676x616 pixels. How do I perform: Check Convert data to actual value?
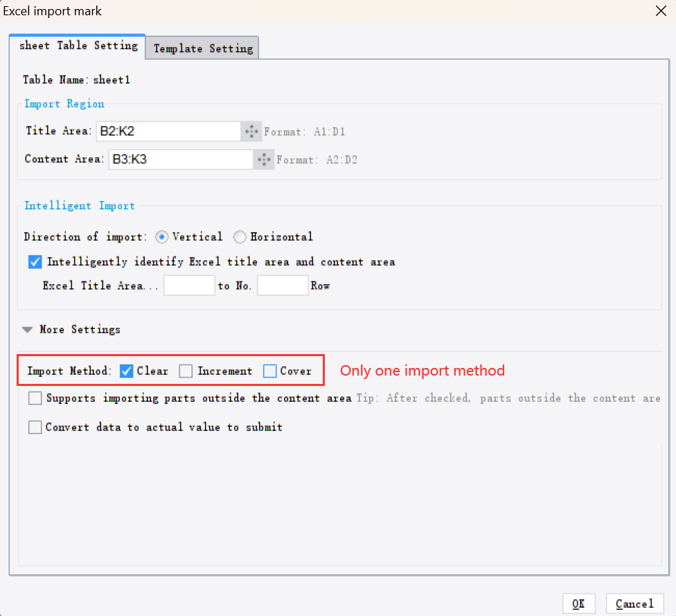[35, 427]
